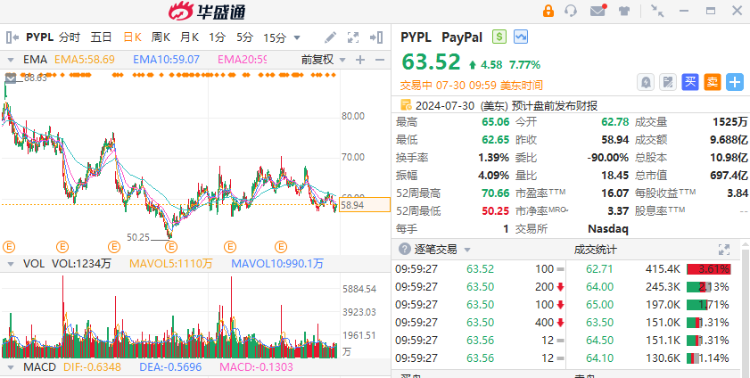Click the MAVOL5:1110万 label
The image size is (750, 378).
pos(171,263)
